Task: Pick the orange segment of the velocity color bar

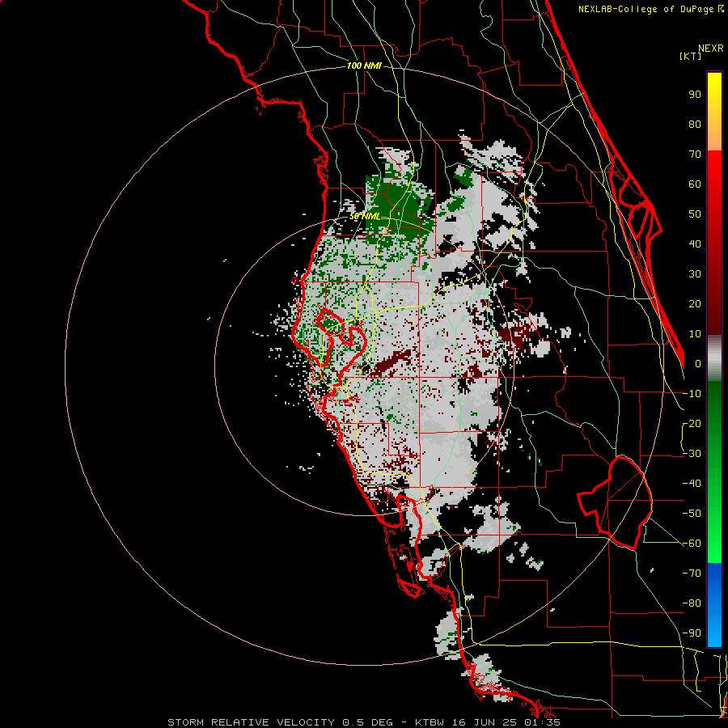Action: tap(714, 134)
